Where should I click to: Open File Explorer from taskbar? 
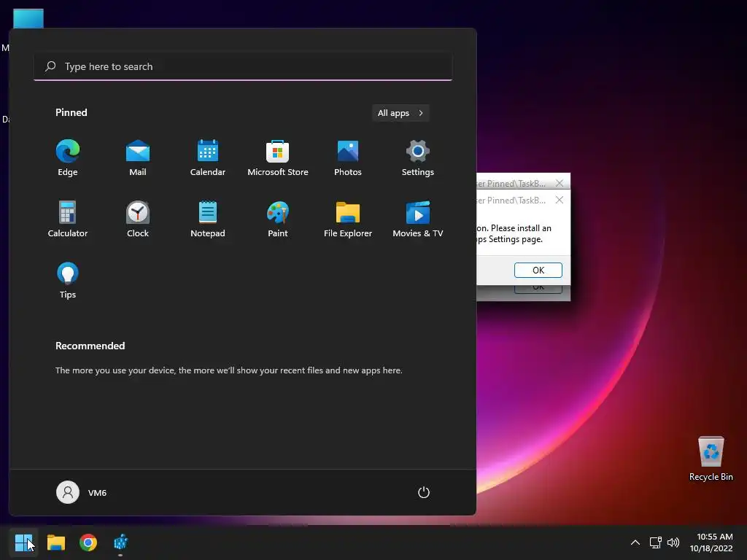coord(55,542)
